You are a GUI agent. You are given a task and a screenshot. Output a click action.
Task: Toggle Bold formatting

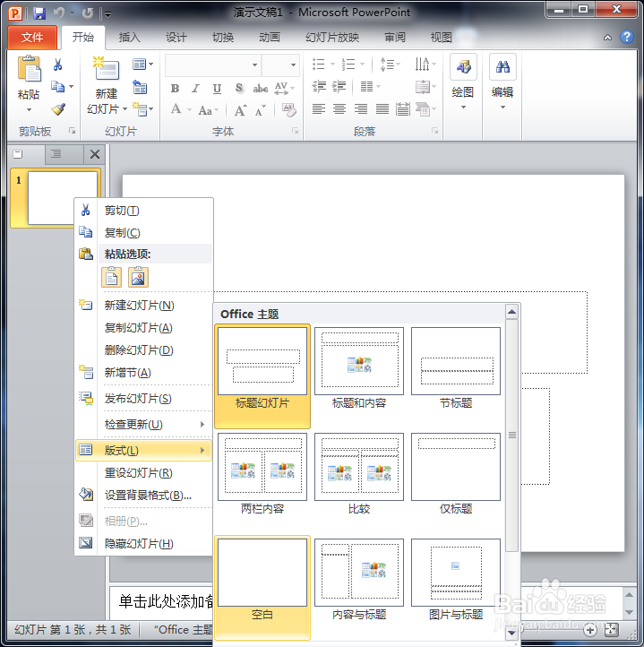click(175, 89)
